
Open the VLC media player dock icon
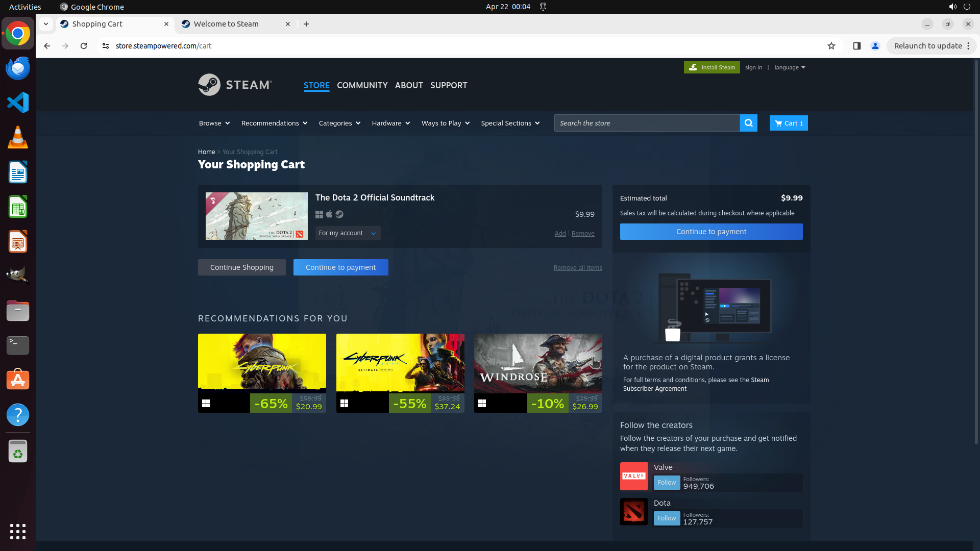pos(18,138)
